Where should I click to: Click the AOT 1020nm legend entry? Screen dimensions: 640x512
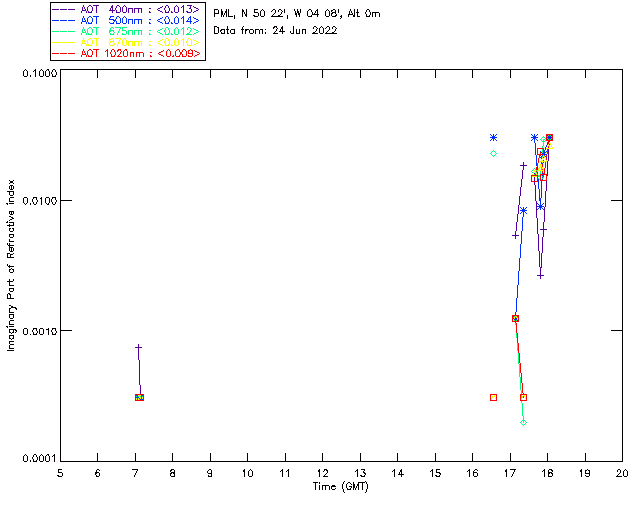[x=127, y=53]
